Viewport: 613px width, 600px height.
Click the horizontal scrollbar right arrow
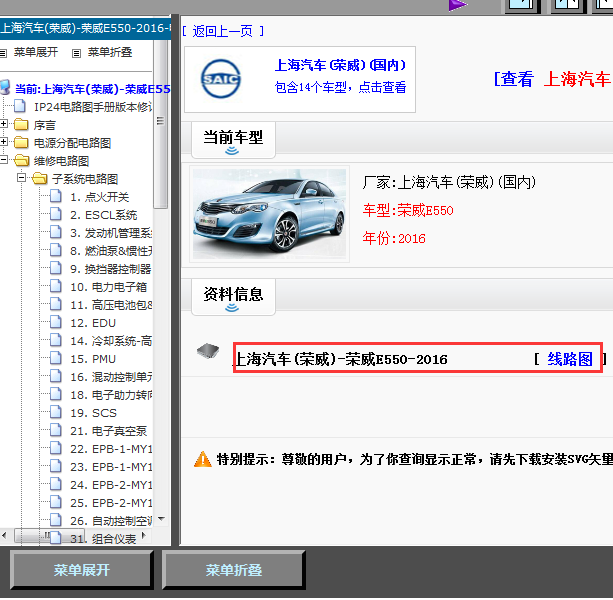144,535
